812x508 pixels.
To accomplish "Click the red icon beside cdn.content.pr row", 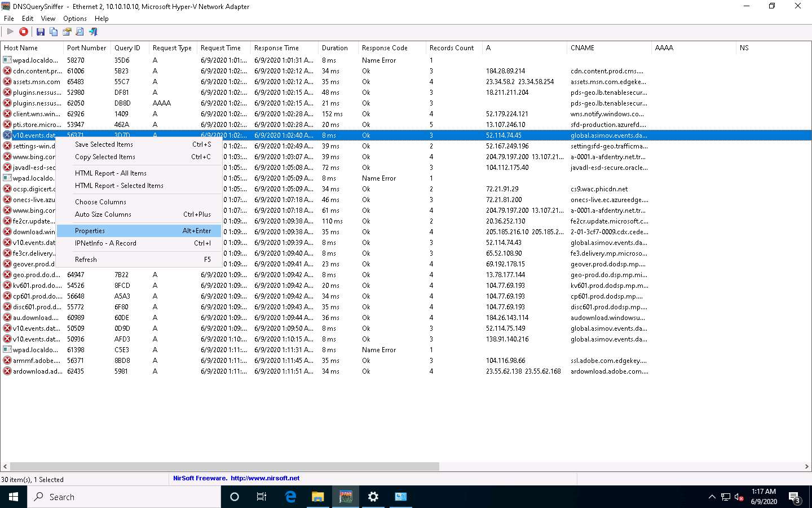I will pyautogui.click(x=7, y=71).
